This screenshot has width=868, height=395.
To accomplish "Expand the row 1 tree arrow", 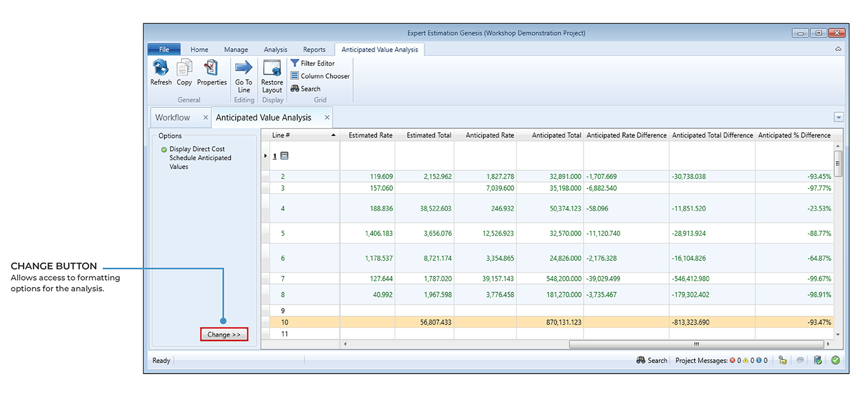I will [267, 156].
